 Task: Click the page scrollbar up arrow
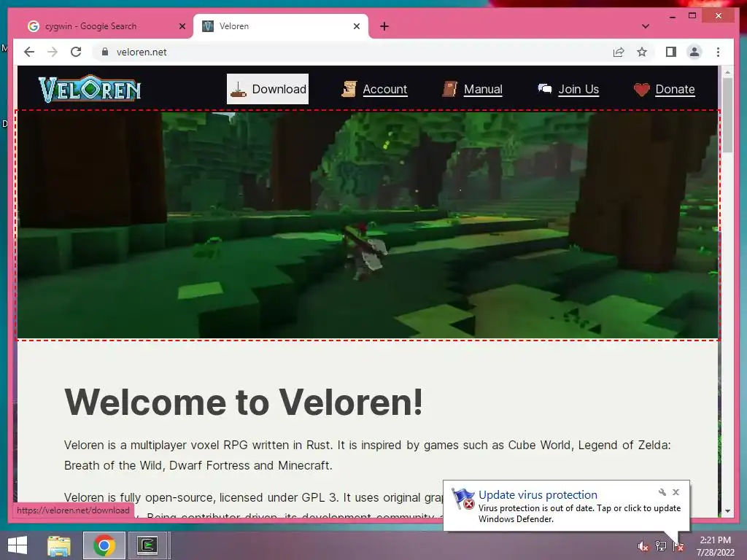727,72
